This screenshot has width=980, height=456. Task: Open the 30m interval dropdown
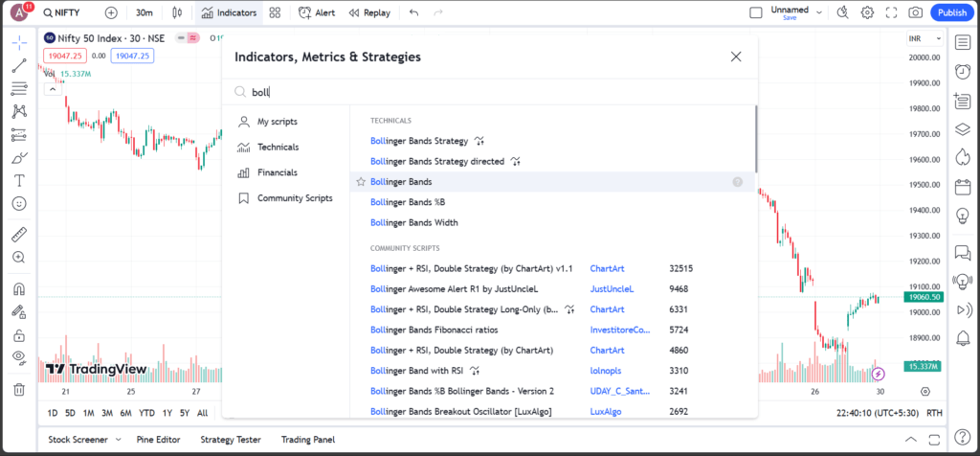144,12
